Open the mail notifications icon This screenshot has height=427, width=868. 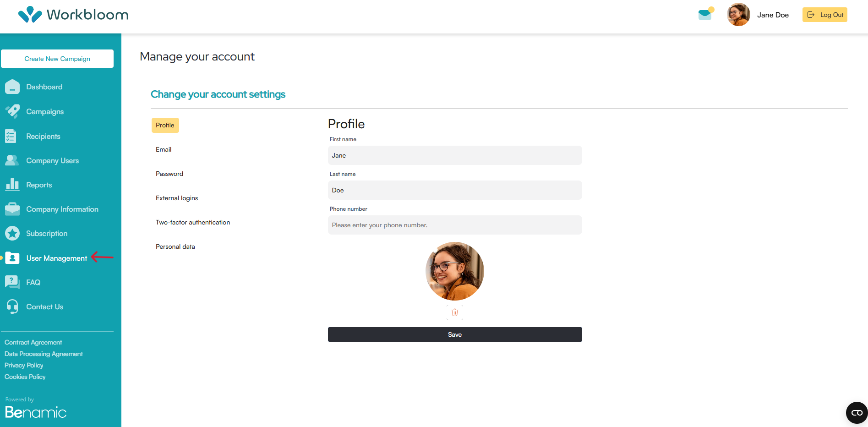coord(705,14)
